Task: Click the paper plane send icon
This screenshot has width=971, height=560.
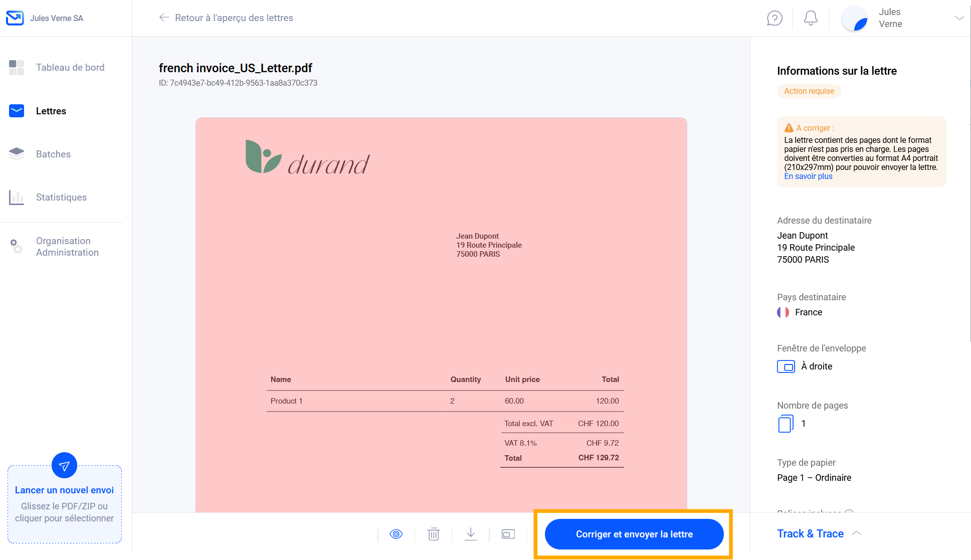Action: [x=64, y=466]
